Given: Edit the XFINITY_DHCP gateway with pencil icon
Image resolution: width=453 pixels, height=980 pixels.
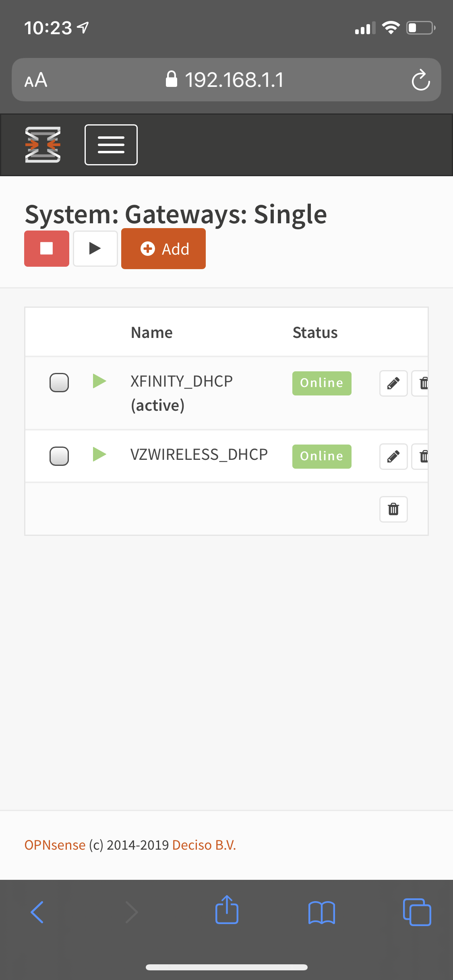Looking at the screenshot, I should (393, 383).
